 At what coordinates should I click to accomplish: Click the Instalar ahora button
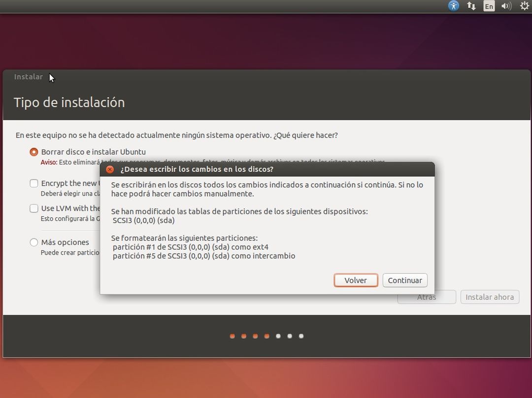coord(490,297)
